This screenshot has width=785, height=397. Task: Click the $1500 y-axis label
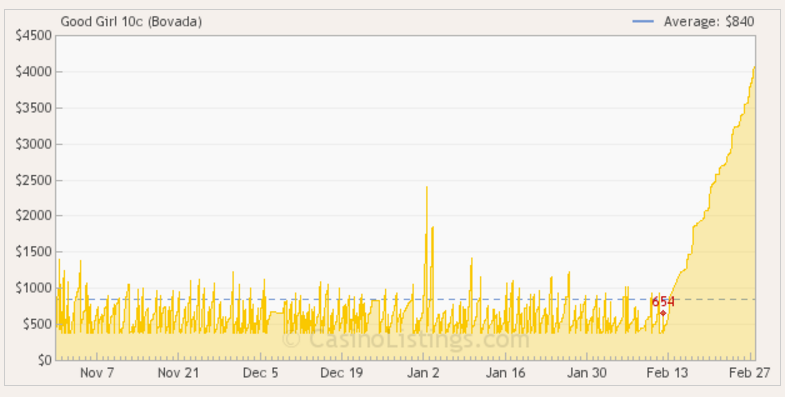coord(34,252)
